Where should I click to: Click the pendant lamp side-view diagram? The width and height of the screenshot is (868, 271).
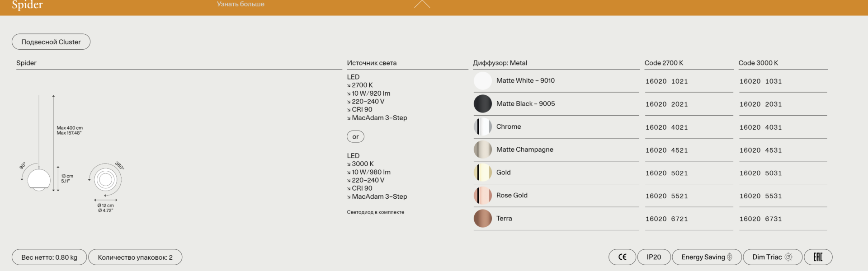point(39,179)
